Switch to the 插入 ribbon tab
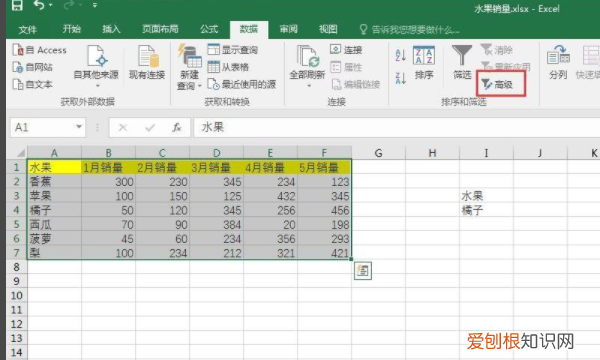Viewport: 600px width, 360px height. 111,29
